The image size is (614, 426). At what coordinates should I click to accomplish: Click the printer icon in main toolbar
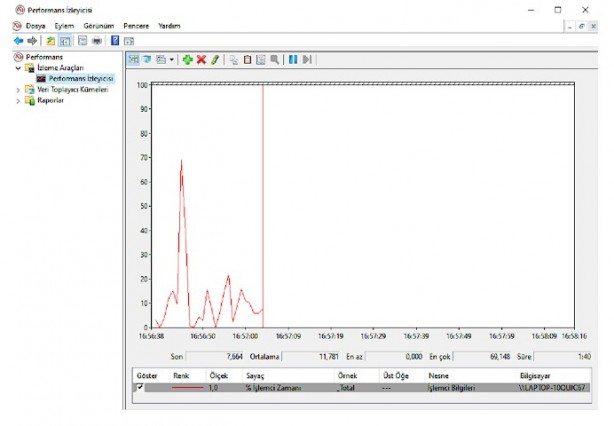click(97, 40)
